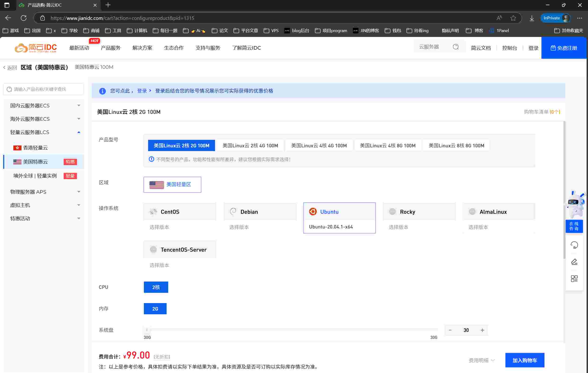
Task: Open the VPS bookmarks folder
Action: click(271, 30)
